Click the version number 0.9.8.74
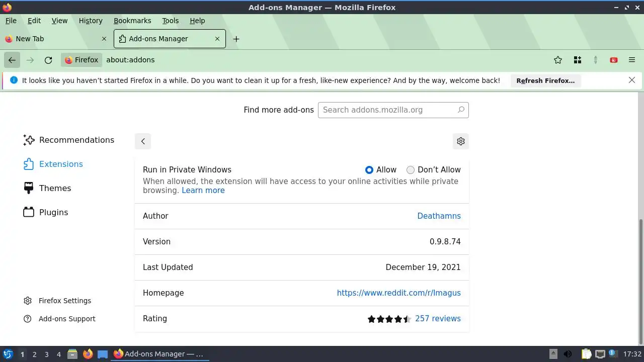Screen dimensions: 644x362 (x=445, y=242)
